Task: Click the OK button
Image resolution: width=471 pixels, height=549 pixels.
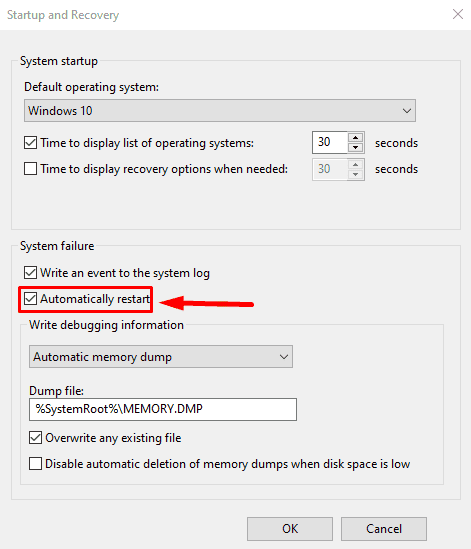Action: [x=290, y=529]
